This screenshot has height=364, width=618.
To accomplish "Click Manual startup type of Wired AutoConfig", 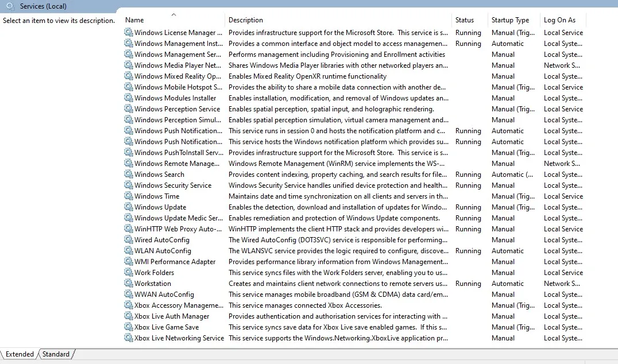I will (x=503, y=239).
